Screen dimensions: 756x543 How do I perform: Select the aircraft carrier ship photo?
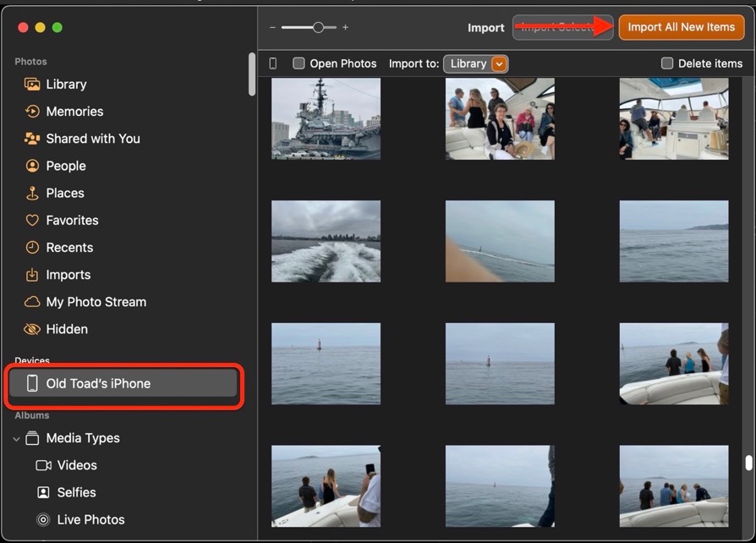[326, 118]
